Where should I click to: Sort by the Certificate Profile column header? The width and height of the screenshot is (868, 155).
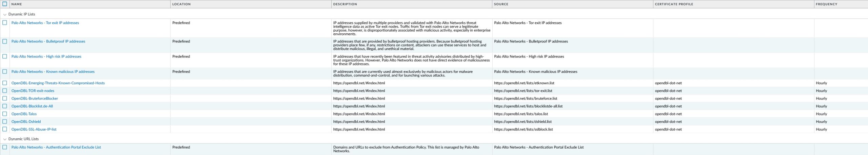[x=674, y=4]
